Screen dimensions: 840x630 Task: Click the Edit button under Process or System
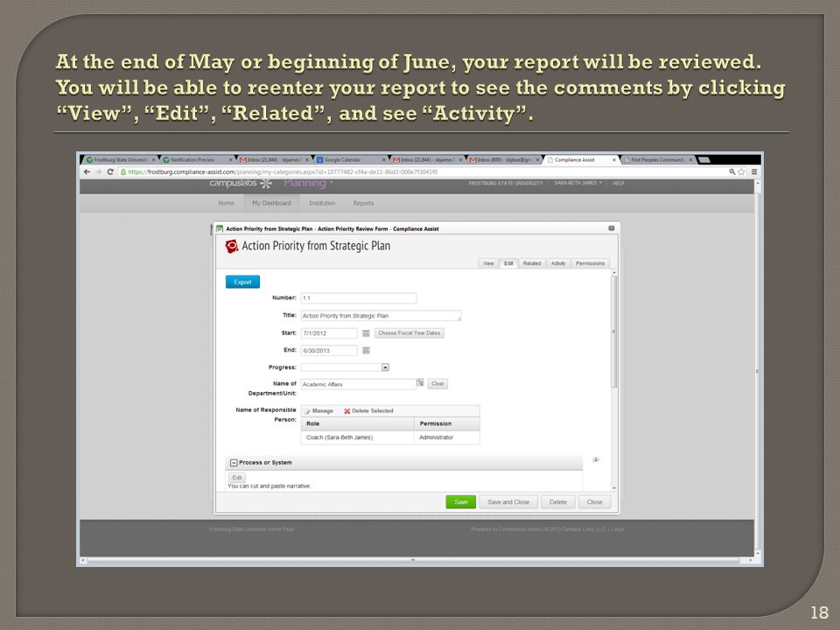pos(237,478)
